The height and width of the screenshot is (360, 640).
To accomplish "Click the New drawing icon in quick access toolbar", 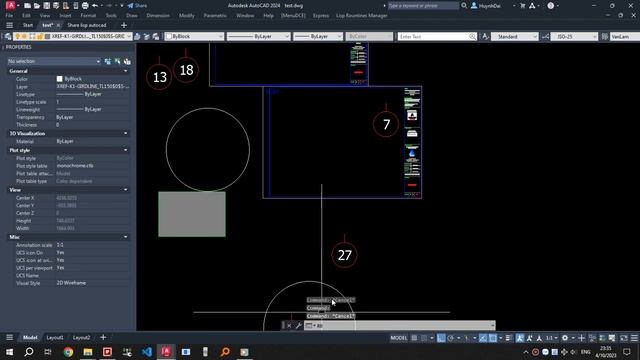I will coord(27,6).
